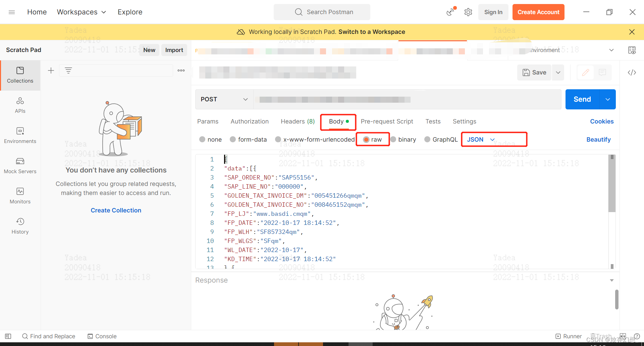Open the Console panel
Viewport: 644px width, 346px height.
click(x=102, y=336)
